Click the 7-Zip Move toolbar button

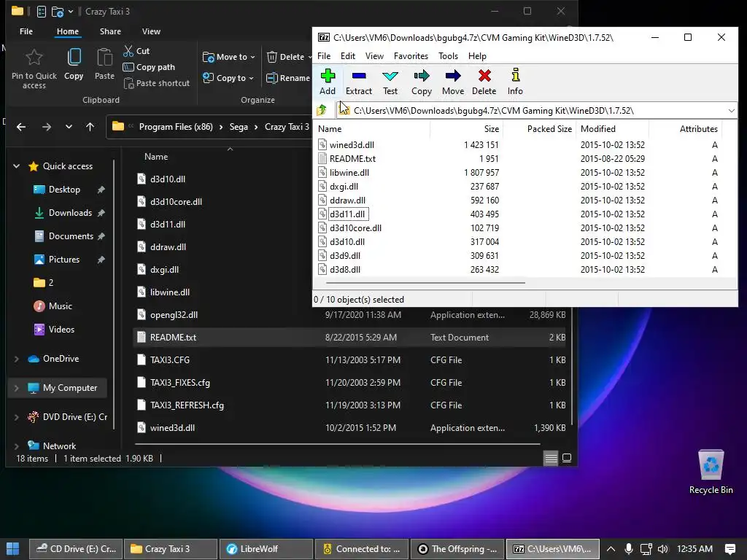[453, 82]
